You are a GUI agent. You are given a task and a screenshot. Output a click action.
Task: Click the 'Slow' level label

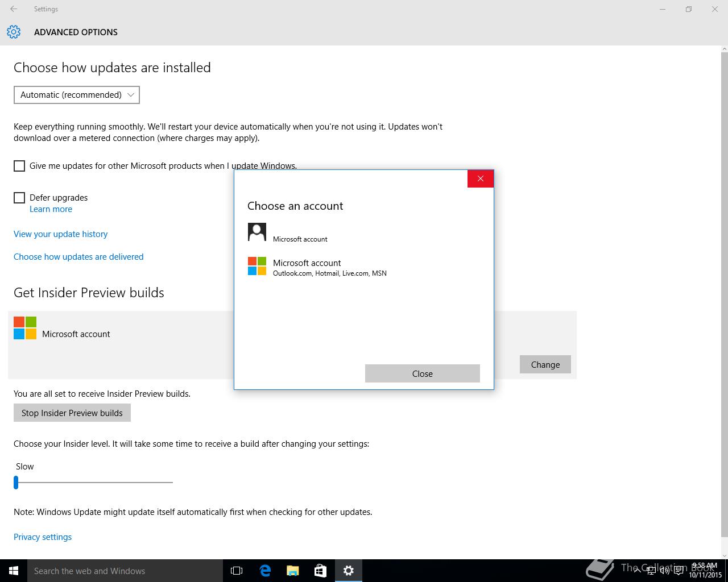coord(24,467)
